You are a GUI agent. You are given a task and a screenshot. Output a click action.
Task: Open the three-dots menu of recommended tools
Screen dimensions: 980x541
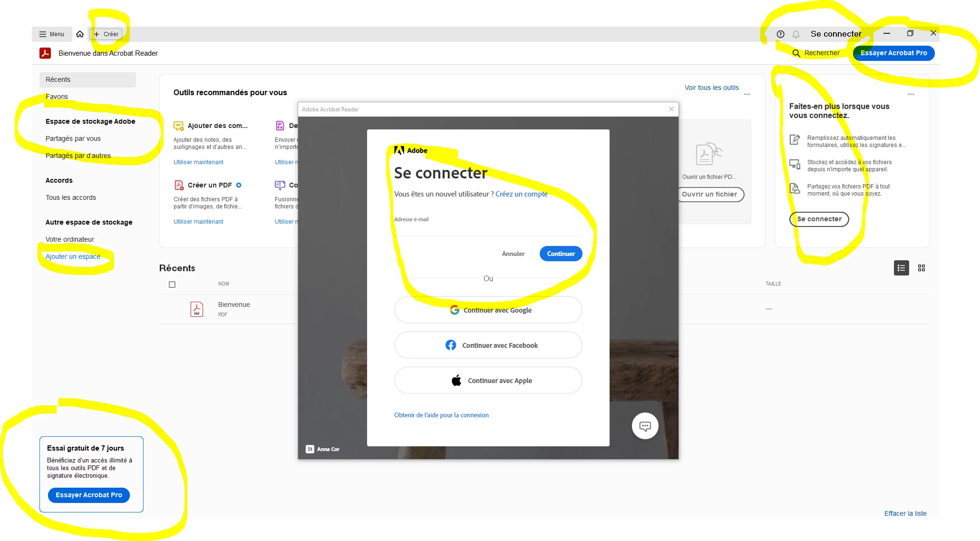(x=747, y=94)
